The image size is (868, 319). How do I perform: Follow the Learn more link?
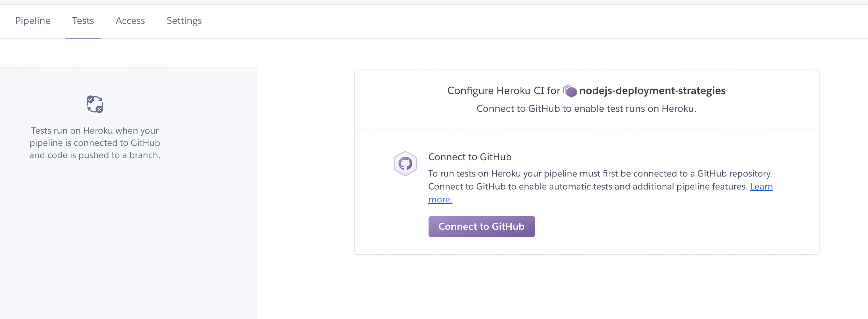click(761, 187)
